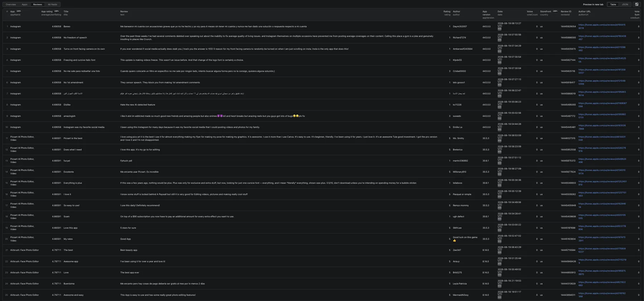Click date ellipsis in SMVLee's row

(x=499, y=230)
